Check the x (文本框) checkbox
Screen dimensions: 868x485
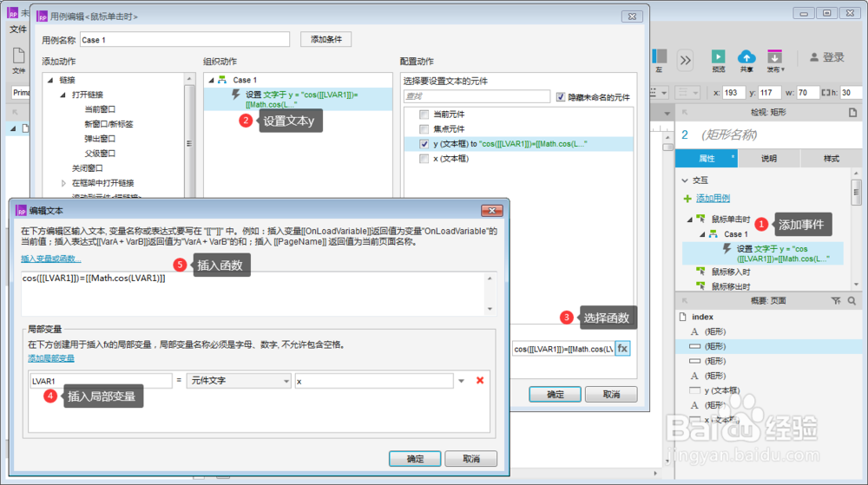point(424,159)
